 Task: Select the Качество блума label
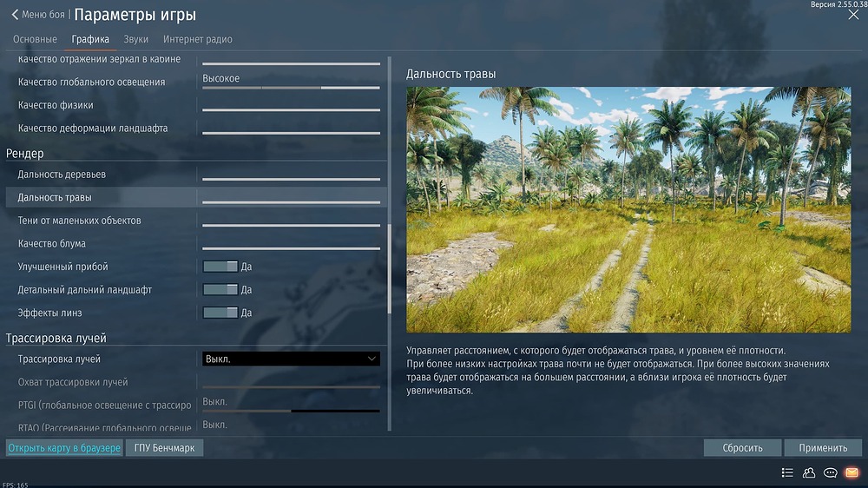(x=51, y=244)
